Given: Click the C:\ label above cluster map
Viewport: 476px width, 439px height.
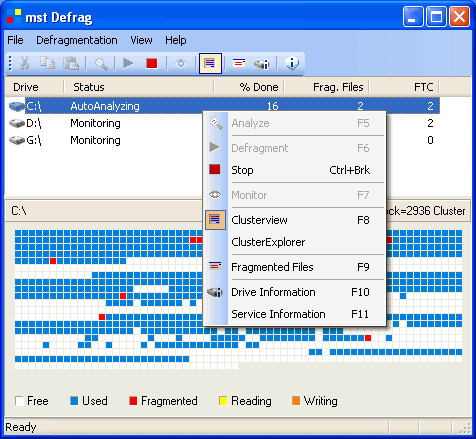Looking at the screenshot, I should click(x=19, y=211).
